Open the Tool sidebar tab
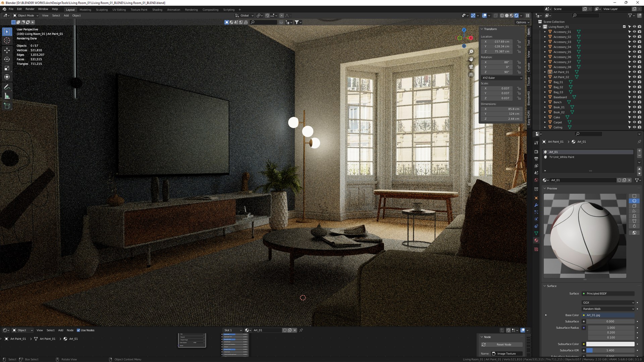644x362 pixels. coord(529,43)
